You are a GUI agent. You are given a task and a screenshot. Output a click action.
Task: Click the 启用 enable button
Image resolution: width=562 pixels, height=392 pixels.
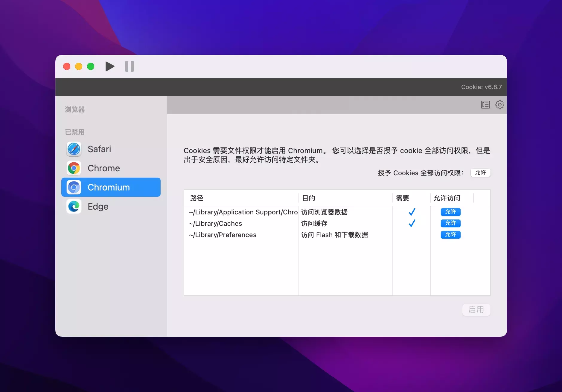(476, 309)
